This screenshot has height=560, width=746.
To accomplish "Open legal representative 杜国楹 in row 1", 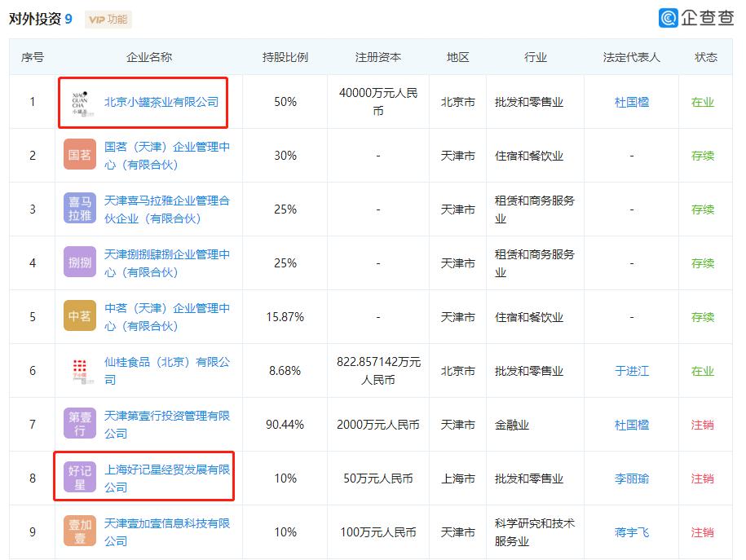I will click(631, 102).
